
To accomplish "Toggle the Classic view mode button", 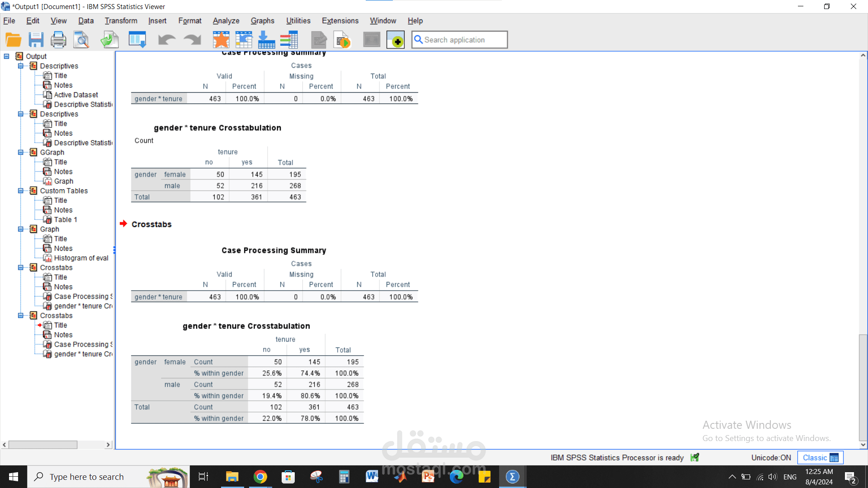I will [820, 457].
